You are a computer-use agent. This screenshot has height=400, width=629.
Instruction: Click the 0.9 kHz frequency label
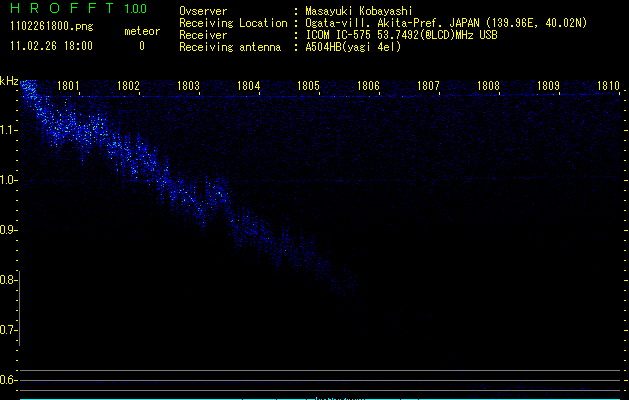pos(8,230)
